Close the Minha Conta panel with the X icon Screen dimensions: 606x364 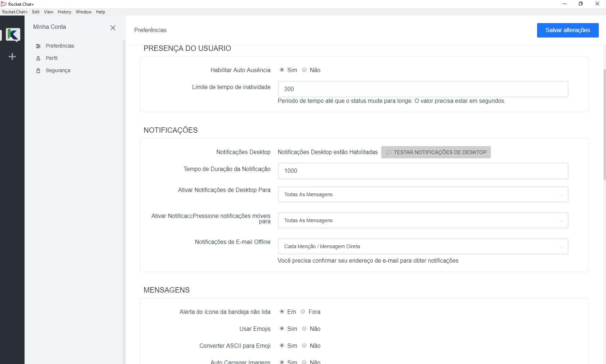point(113,28)
